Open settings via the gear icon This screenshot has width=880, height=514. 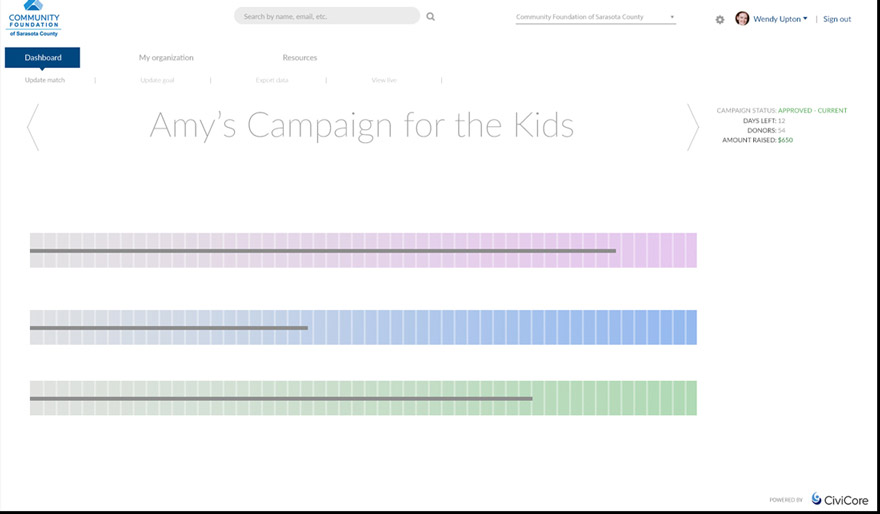point(720,19)
